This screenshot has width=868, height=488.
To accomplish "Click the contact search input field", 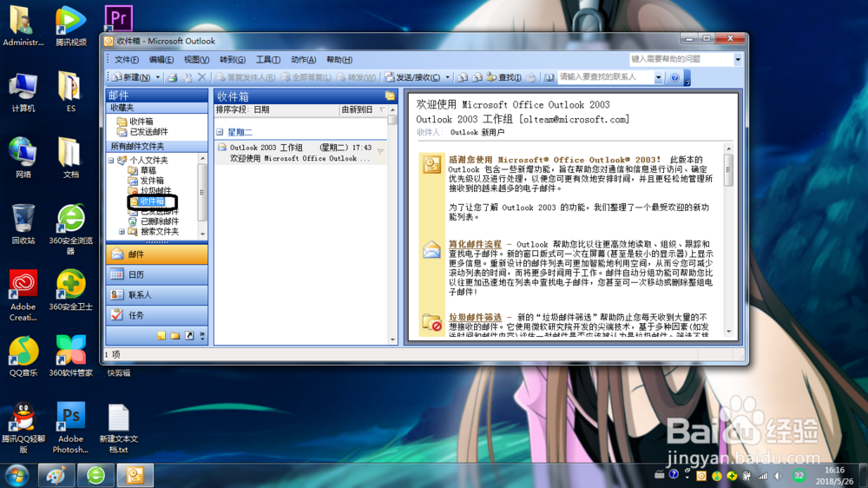I will 606,77.
